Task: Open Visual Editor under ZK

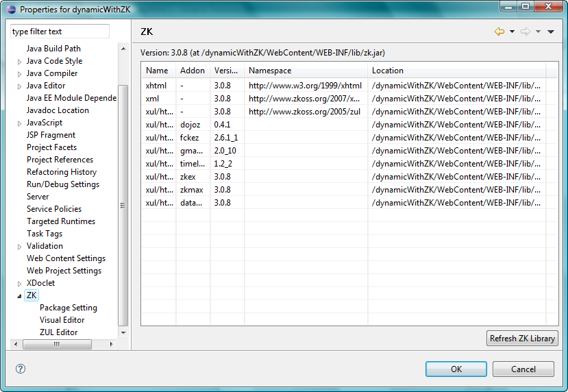Action: 62,320
